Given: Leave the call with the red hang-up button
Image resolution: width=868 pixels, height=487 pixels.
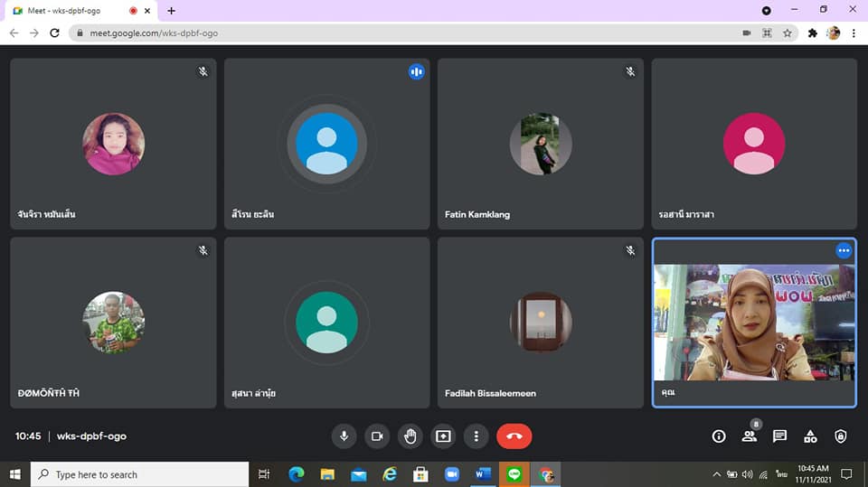Looking at the screenshot, I should click(514, 436).
